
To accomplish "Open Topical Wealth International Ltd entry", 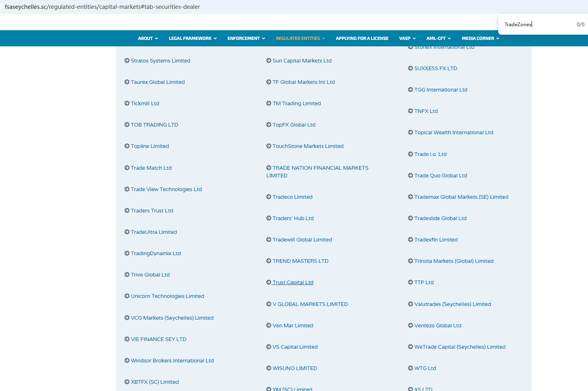I will click(454, 132).
